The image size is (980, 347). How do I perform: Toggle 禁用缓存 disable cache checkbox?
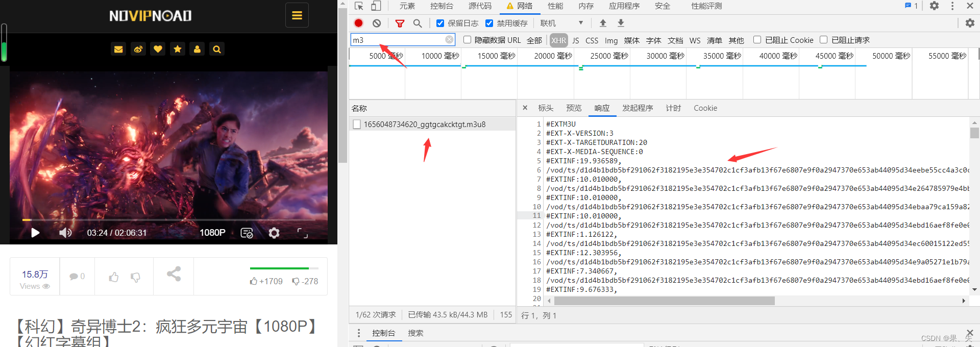489,23
